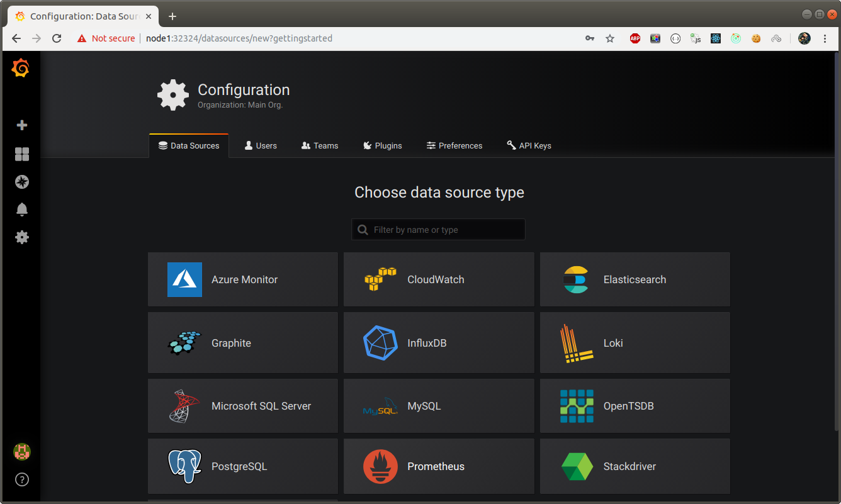This screenshot has width=841, height=504.
Task: Click the React DevTools extension icon
Action: click(x=716, y=38)
